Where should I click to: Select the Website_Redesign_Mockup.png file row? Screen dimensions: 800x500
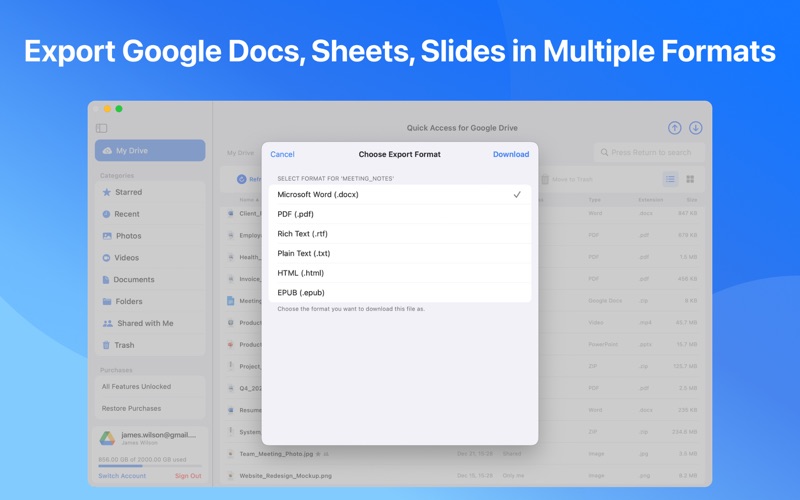coord(462,476)
